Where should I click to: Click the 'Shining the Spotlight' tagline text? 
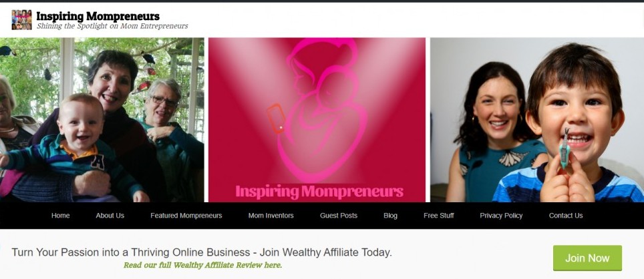(112, 26)
